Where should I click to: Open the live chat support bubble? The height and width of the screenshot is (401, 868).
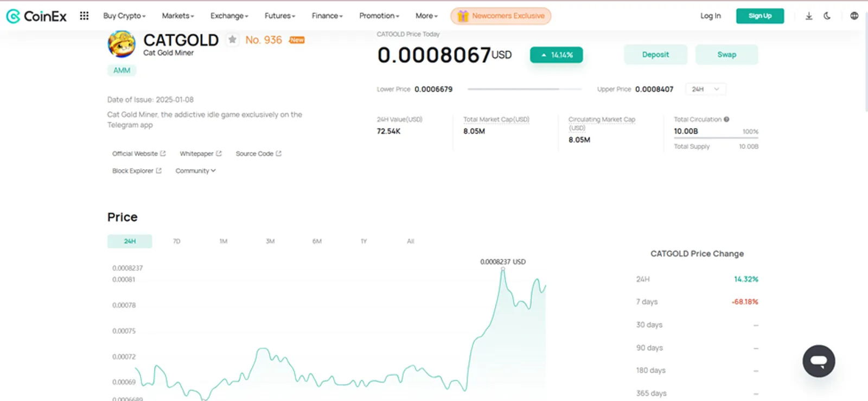(819, 361)
